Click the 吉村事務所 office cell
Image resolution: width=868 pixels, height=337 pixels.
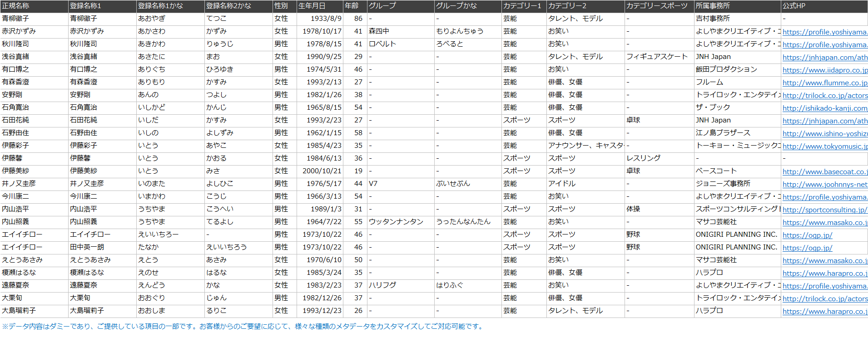coord(713,19)
